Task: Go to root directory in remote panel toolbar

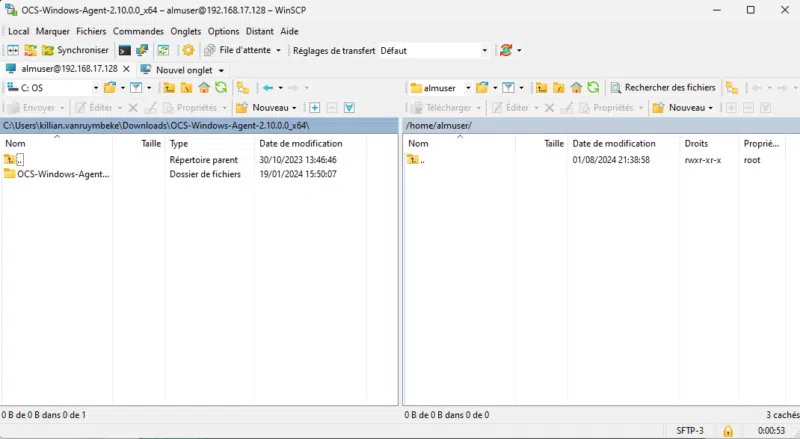Action: click(559, 88)
